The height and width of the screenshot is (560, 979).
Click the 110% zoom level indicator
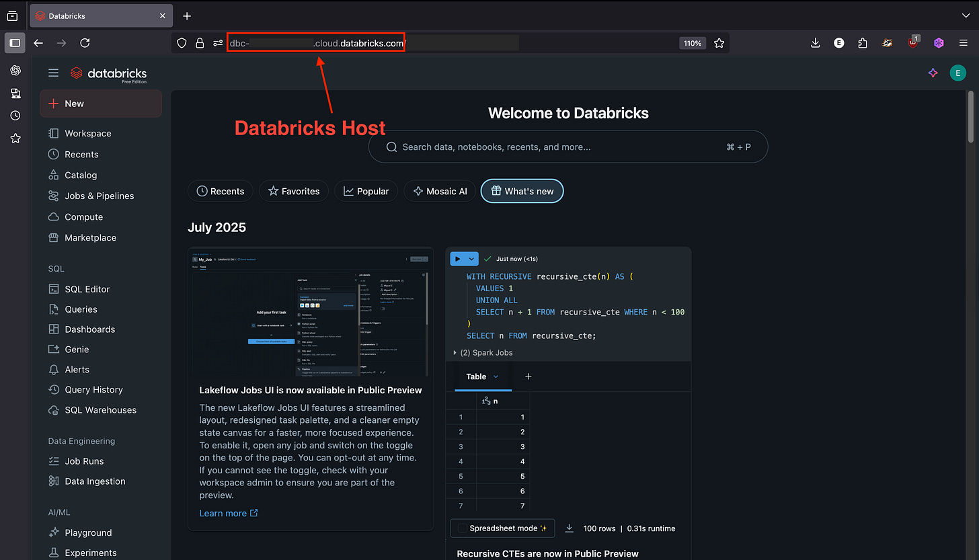point(693,43)
